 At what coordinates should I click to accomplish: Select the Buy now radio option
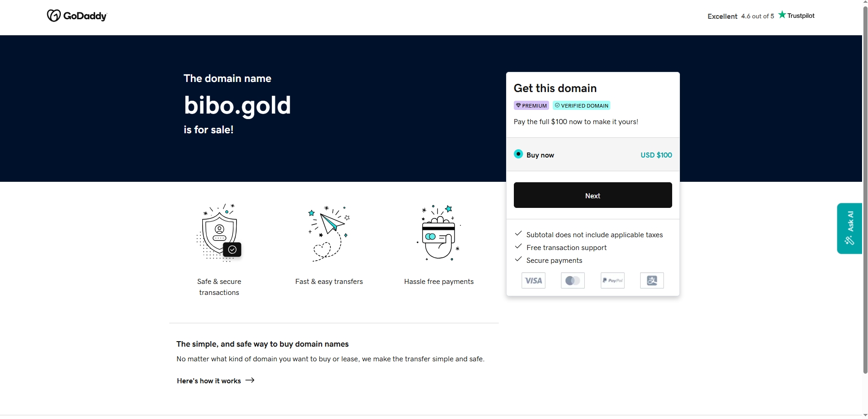tap(518, 154)
